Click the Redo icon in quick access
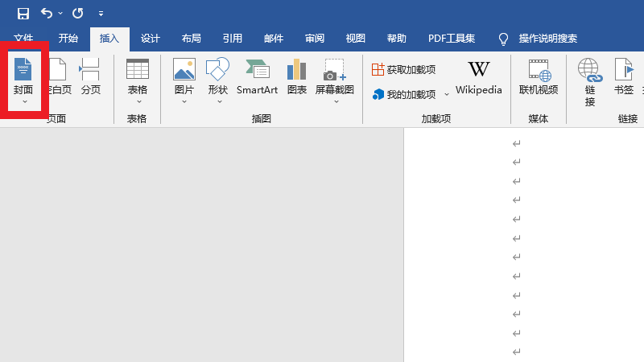 click(77, 13)
